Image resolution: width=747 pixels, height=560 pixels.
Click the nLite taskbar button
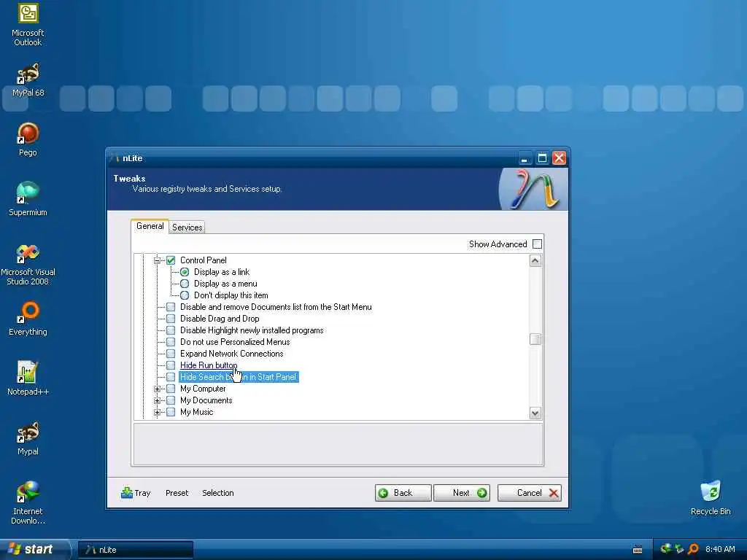click(x=136, y=550)
